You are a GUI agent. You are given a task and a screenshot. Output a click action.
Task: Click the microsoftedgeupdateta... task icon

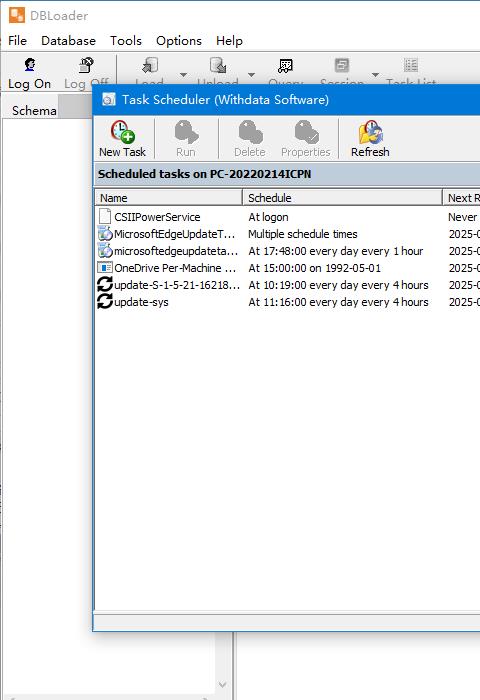[x=105, y=250]
